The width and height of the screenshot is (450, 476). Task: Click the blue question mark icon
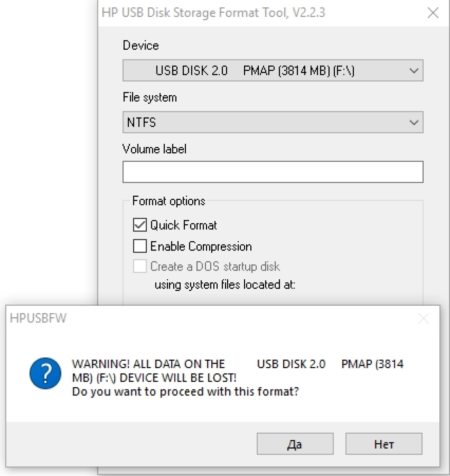click(x=45, y=373)
